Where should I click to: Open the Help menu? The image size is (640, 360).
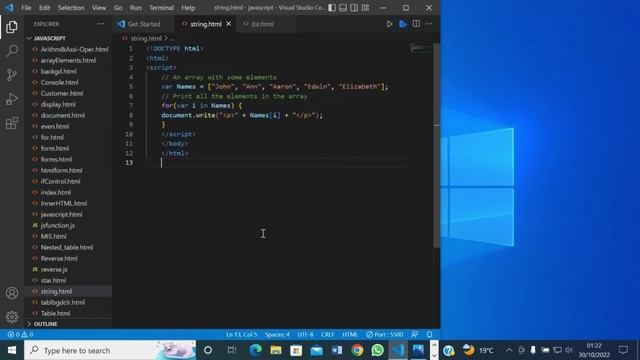click(188, 8)
